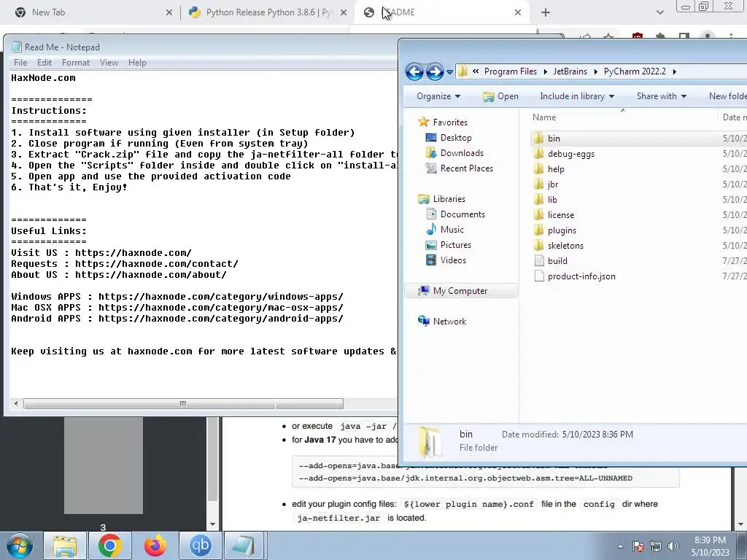Viewport: 747px width, 560px height.
Task: Click Notepad horizontal scrollbar thumb
Action: [183, 404]
